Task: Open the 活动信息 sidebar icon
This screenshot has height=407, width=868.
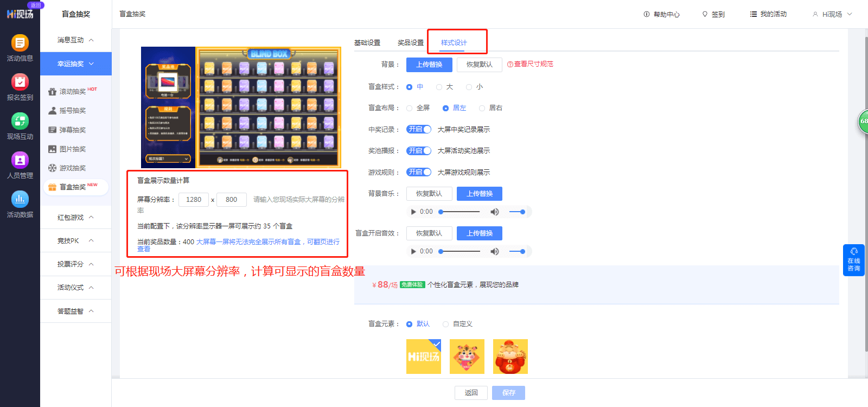Action: pos(20,43)
